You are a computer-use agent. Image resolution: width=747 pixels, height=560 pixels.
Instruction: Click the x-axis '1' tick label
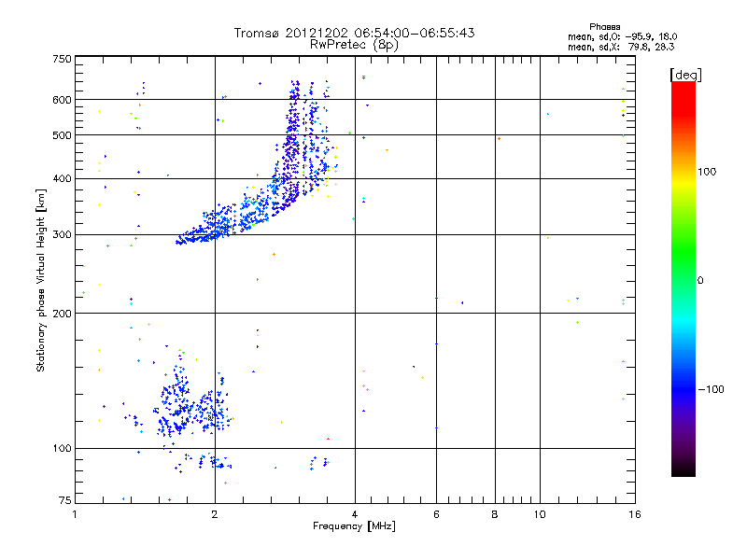(x=75, y=514)
